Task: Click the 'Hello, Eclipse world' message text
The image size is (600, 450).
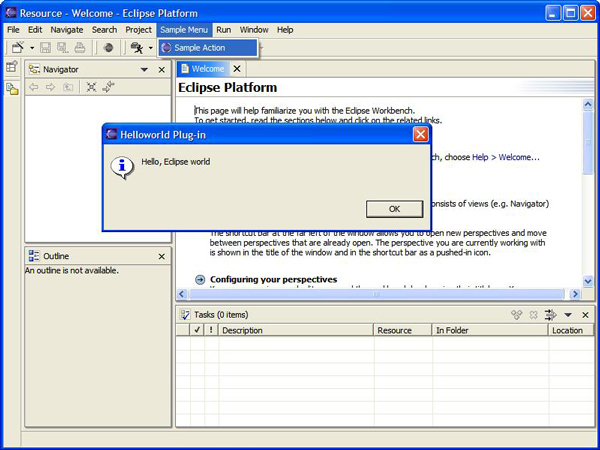Action: (176, 162)
